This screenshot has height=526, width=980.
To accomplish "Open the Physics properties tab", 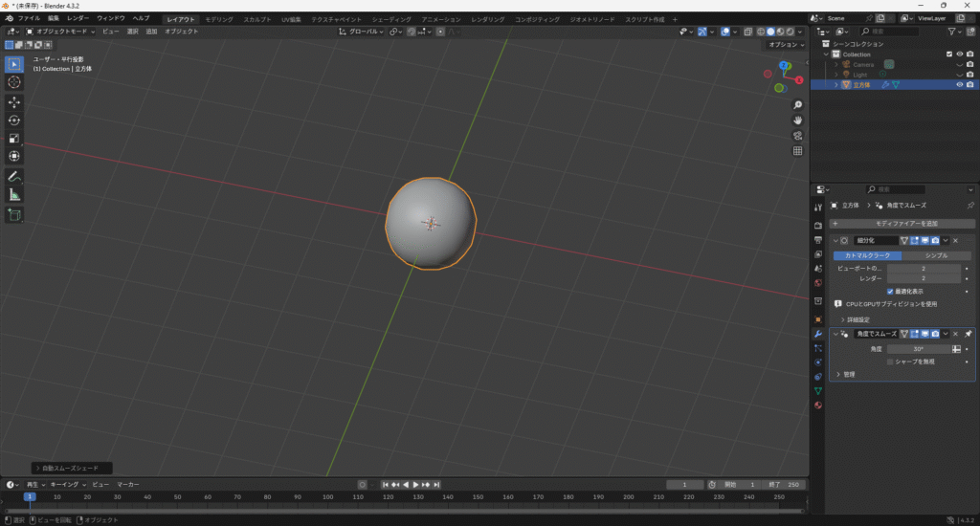I will [818, 362].
